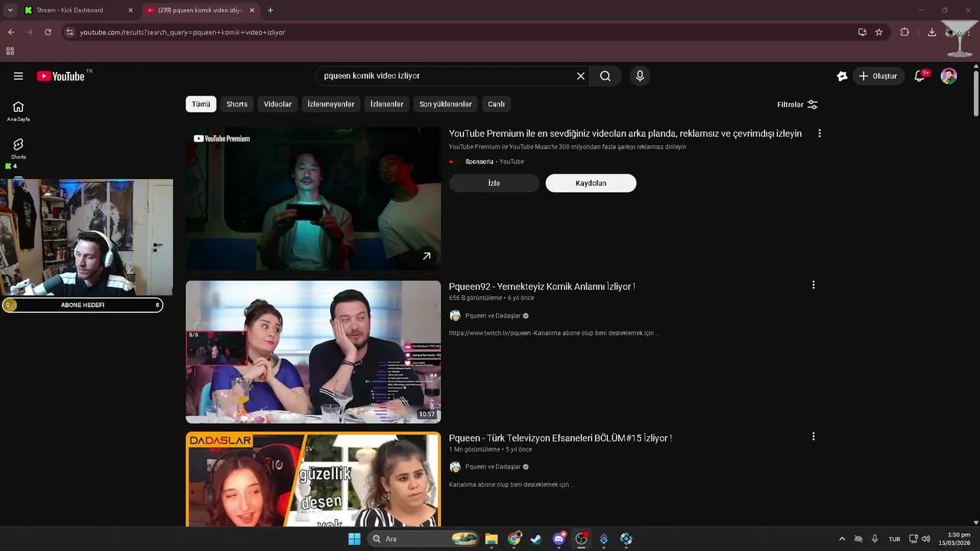Select the İzlenenler filter chip
Viewport: 980px width, 551px height.
pyautogui.click(x=387, y=104)
